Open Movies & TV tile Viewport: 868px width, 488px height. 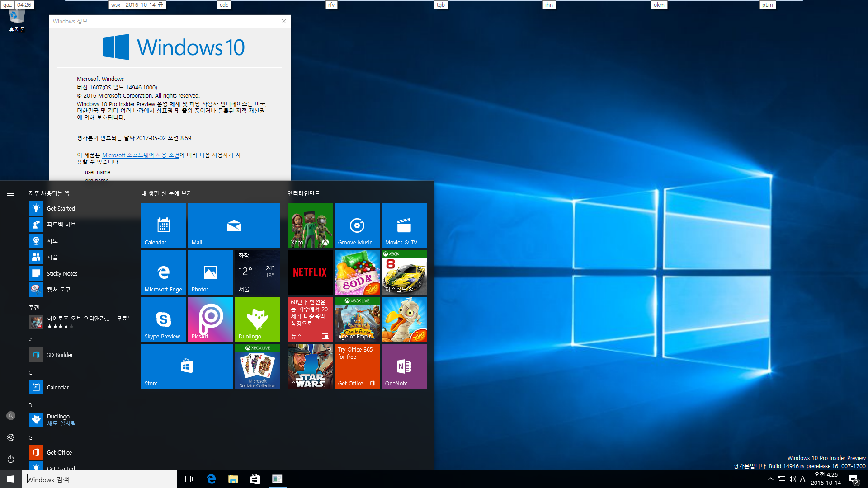[x=404, y=225]
